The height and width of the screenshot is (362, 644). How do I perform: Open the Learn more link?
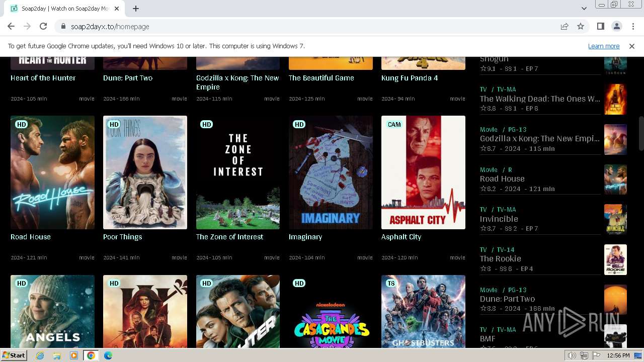click(604, 46)
